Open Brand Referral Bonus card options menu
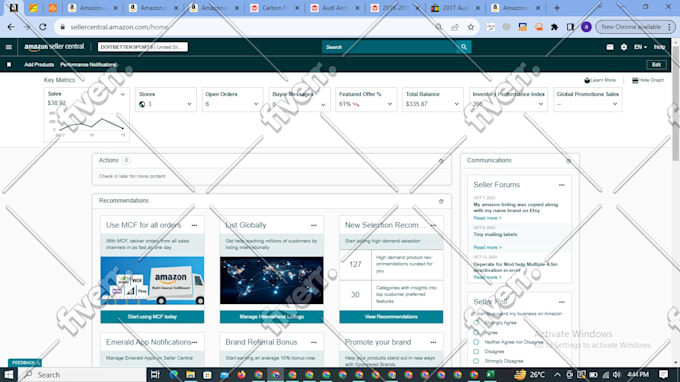 click(314, 342)
